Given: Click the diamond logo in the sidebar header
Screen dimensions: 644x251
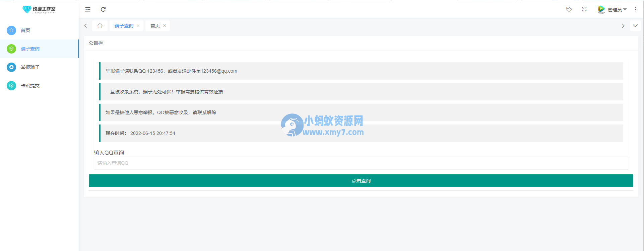Looking at the screenshot, I should [x=27, y=9].
